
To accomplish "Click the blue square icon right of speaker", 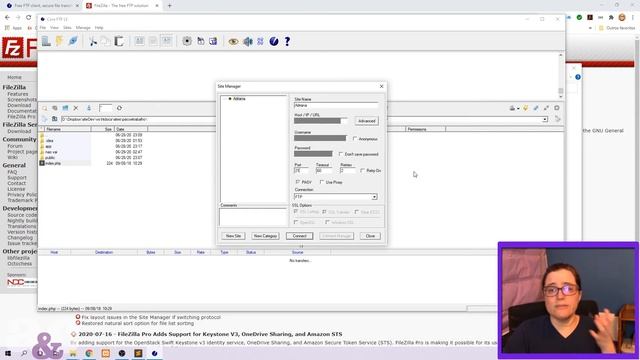I will [x=260, y=42].
